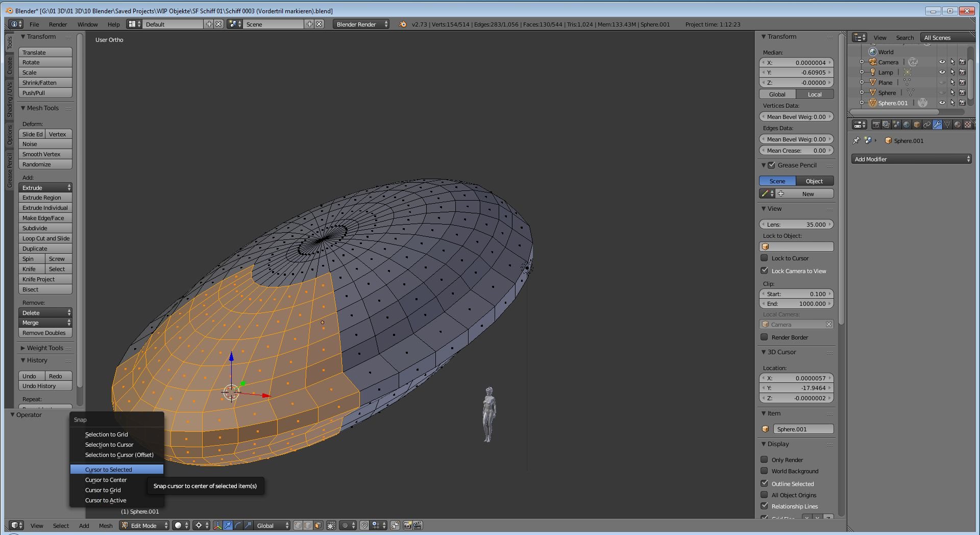Open the Render properties camera tab
This screenshot has height=535, width=980.
(876, 125)
